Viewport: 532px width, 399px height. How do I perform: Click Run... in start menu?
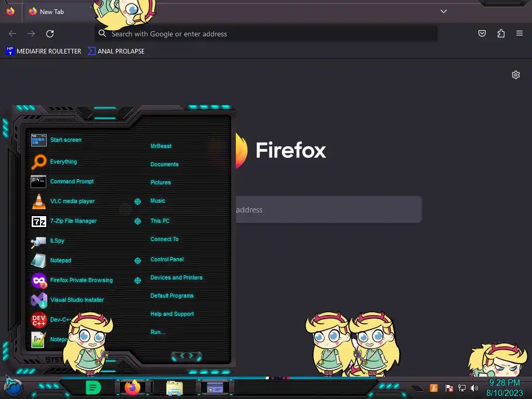point(157,332)
